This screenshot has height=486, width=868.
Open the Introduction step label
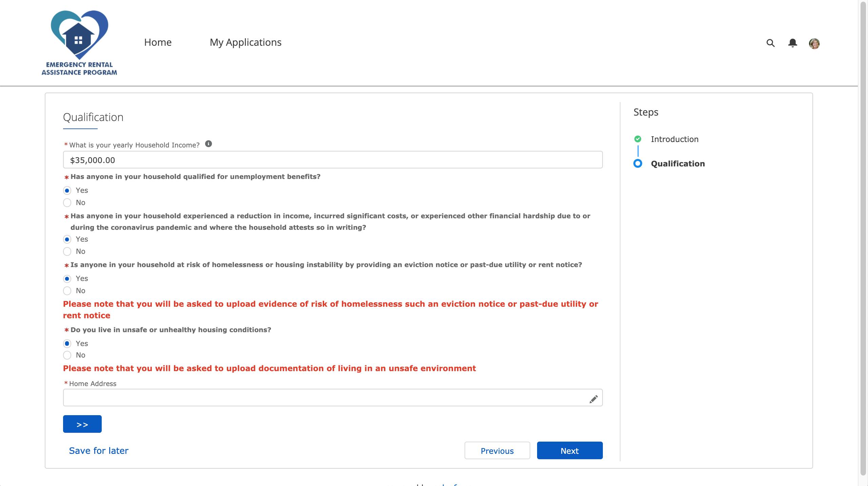click(x=674, y=139)
